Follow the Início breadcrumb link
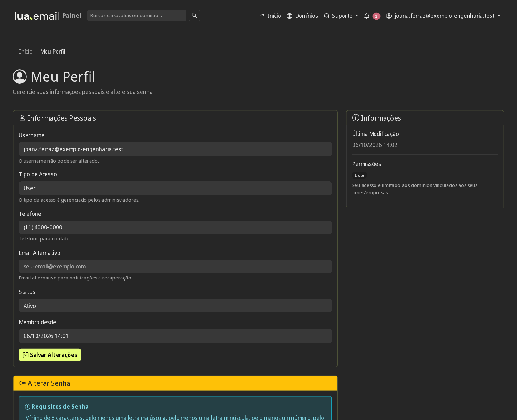517x420 pixels. coord(26,52)
